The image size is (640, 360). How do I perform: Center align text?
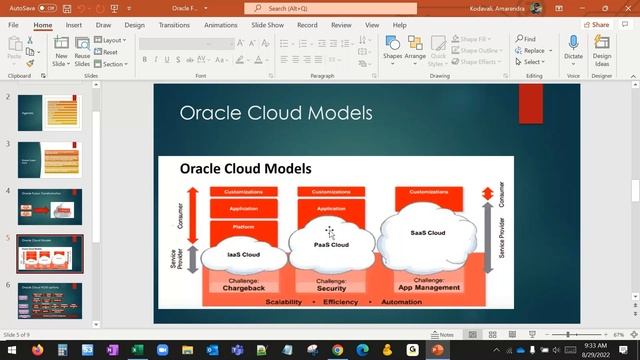click(296, 60)
